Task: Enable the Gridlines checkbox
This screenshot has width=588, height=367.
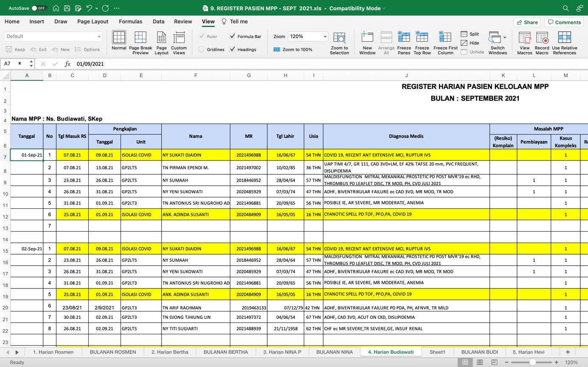Action: tap(202, 50)
